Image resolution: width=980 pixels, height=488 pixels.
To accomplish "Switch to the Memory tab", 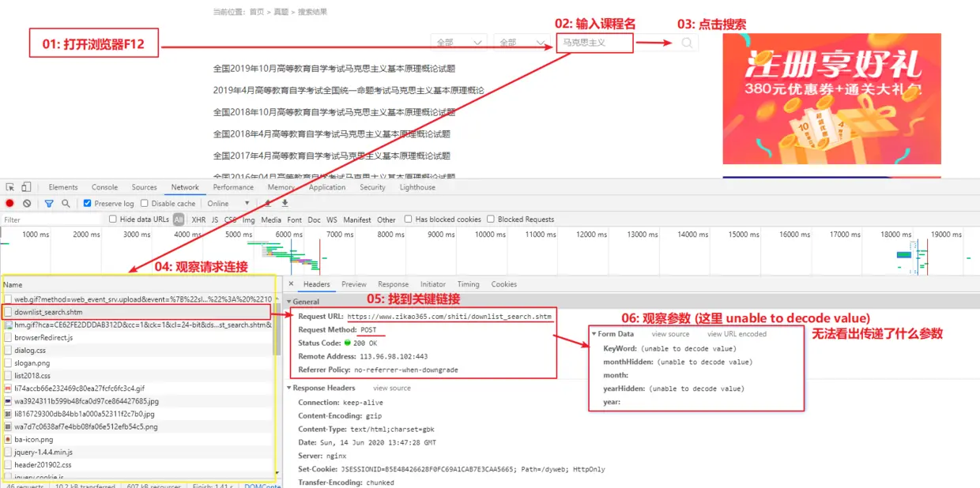I will pyautogui.click(x=281, y=187).
